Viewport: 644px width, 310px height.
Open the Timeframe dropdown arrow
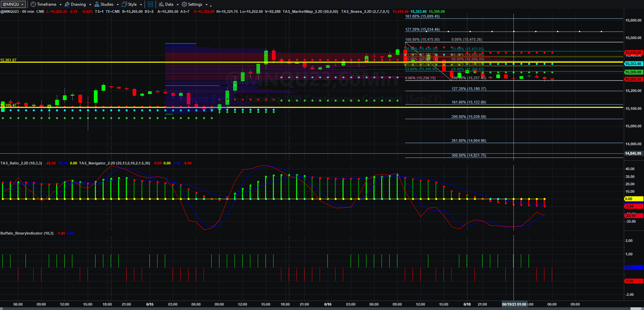[61, 5]
